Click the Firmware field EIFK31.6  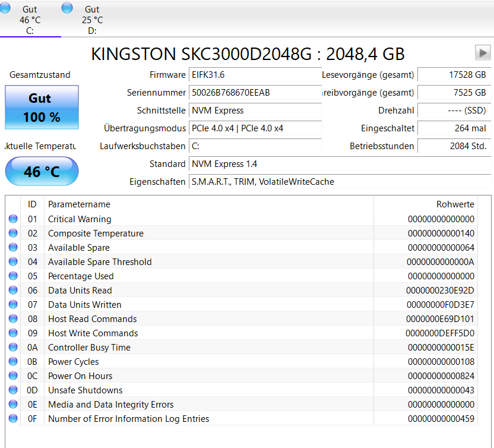point(255,75)
